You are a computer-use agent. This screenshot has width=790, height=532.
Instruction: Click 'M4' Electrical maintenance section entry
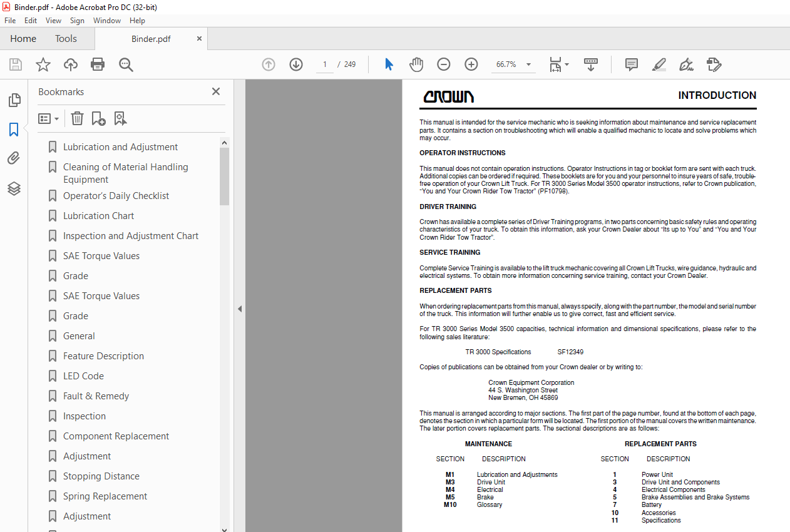point(450,489)
